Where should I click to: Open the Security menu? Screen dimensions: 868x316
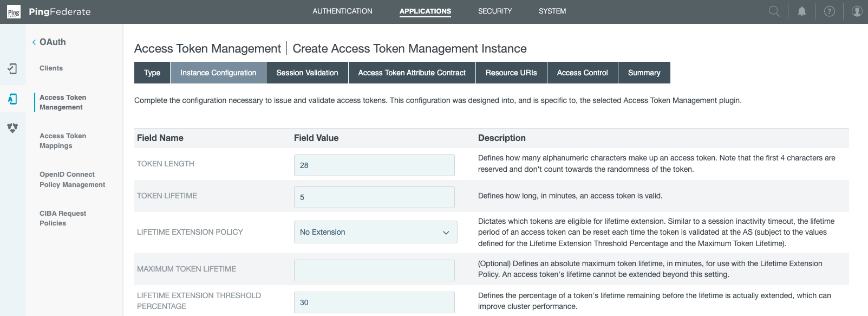tap(494, 11)
